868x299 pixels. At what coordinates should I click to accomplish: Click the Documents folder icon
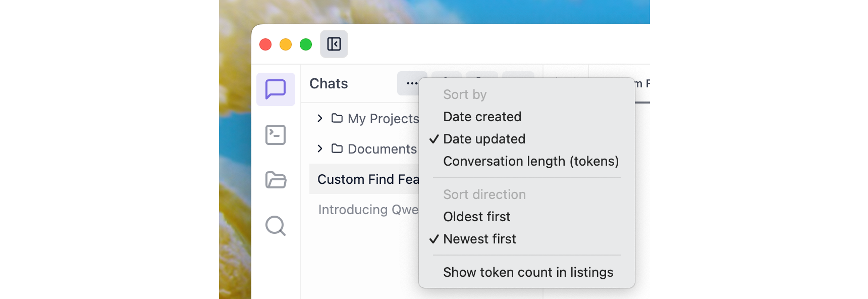(337, 148)
